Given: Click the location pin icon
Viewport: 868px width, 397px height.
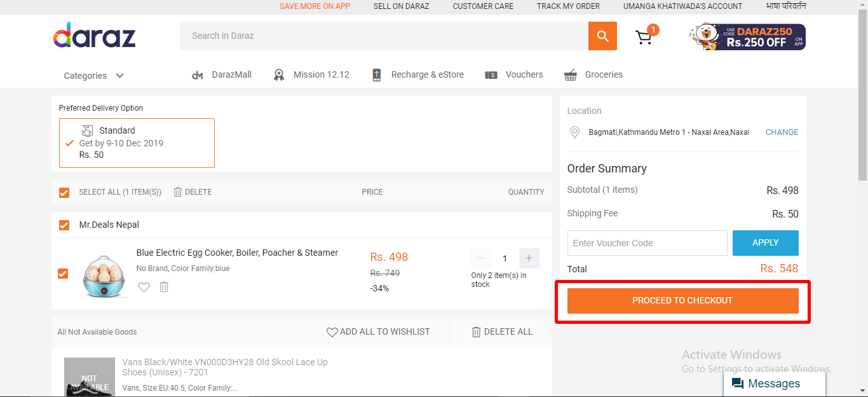Looking at the screenshot, I should click(575, 132).
